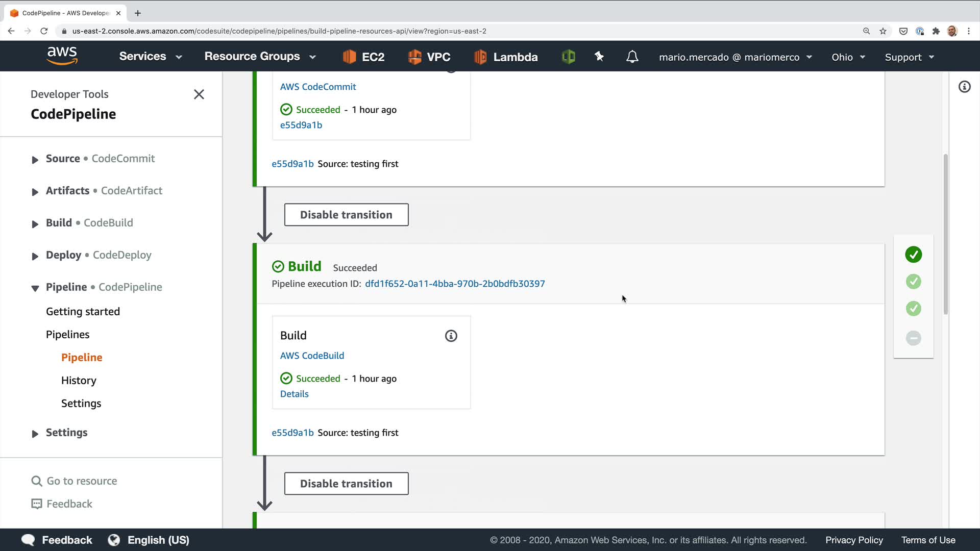Open the right-side info panel icon

tap(964, 87)
